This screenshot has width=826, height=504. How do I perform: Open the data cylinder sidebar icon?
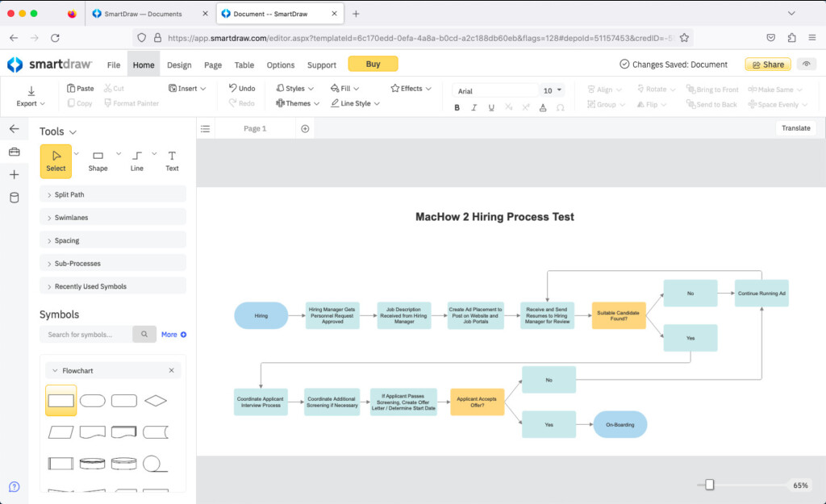click(x=15, y=198)
